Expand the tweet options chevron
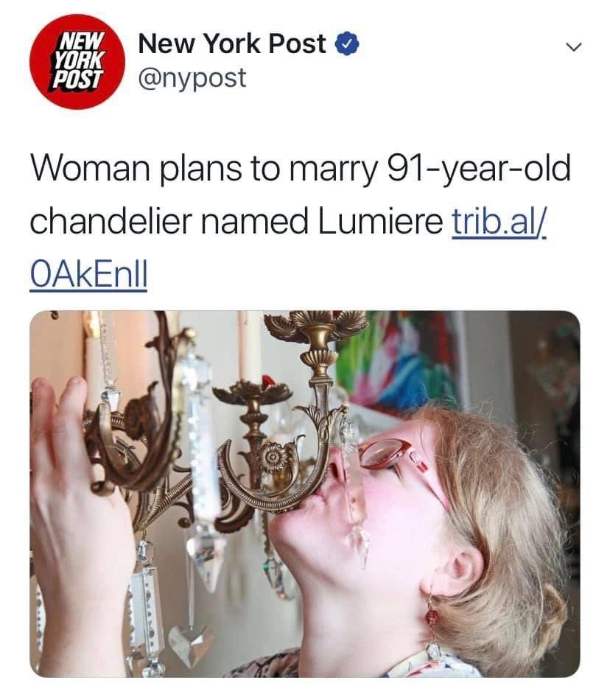610x700 pixels. coord(573,46)
